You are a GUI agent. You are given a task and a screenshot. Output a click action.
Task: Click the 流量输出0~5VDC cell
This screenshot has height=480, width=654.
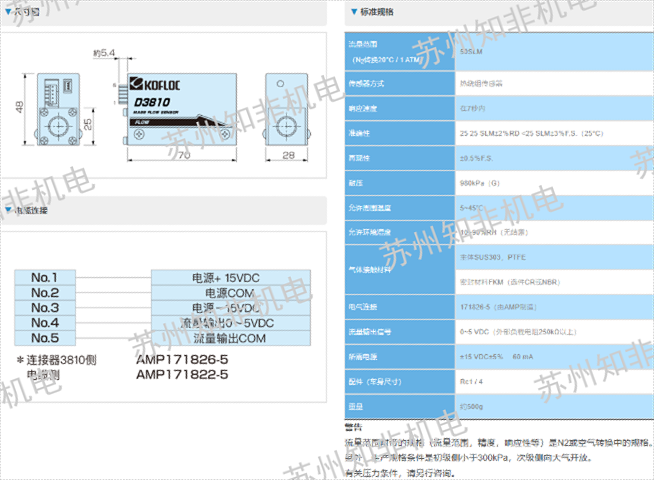(x=231, y=323)
